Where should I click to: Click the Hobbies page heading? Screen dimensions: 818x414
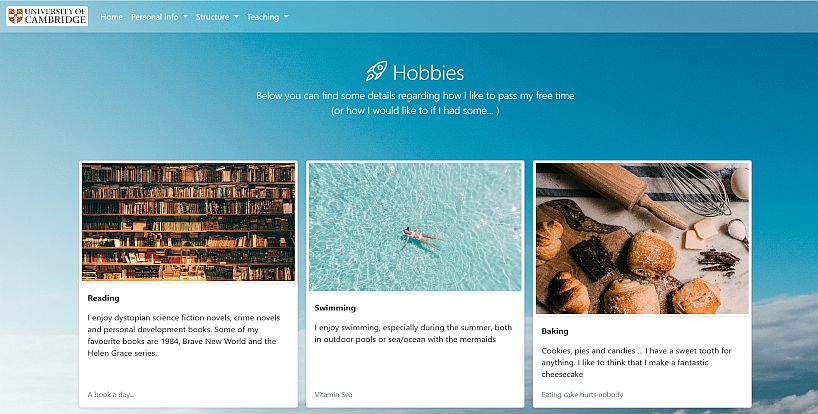[x=428, y=72]
